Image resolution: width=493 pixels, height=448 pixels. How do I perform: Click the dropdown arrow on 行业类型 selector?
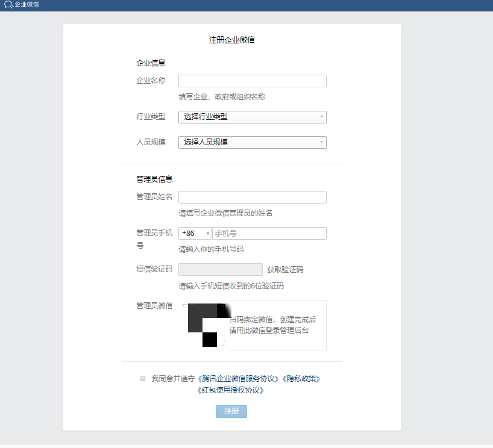pyautogui.click(x=321, y=117)
